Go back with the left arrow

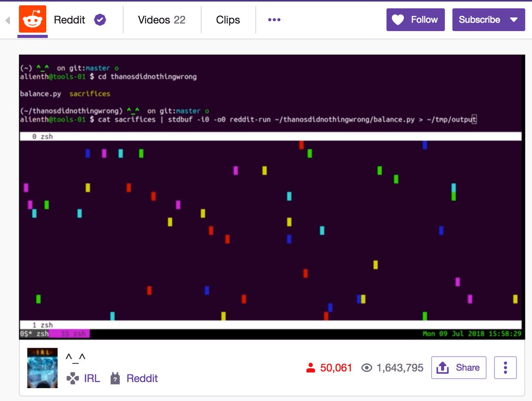pos(7,20)
